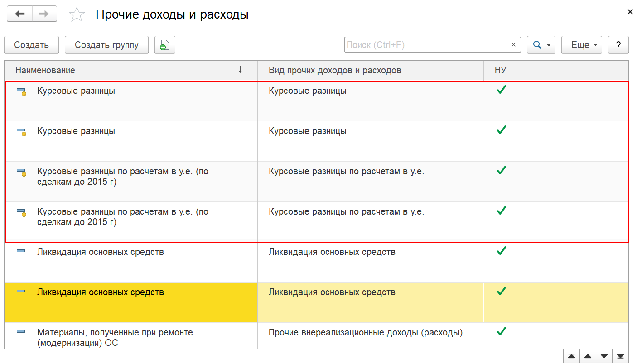
Task: Click the back navigation arrow
Action: (x=19, y=14)
